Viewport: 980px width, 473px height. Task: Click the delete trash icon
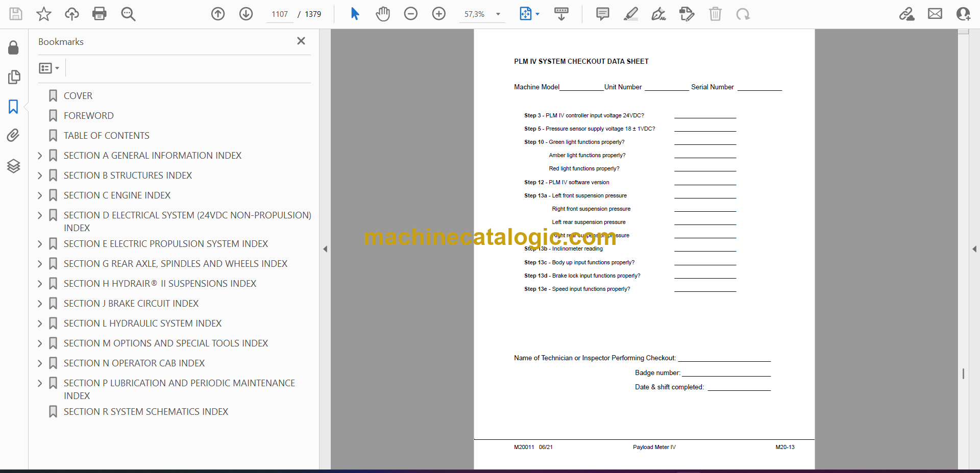click(715, 14)
